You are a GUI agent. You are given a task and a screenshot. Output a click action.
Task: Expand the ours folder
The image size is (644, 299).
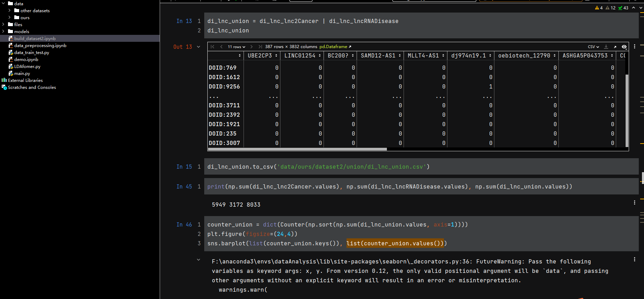[x=9, y=17]
